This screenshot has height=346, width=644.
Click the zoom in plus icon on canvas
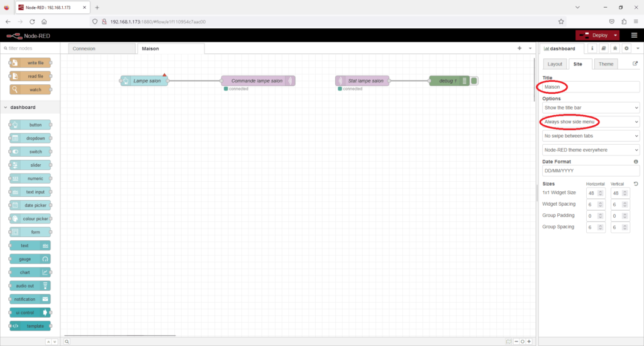[x=530, y=341]
